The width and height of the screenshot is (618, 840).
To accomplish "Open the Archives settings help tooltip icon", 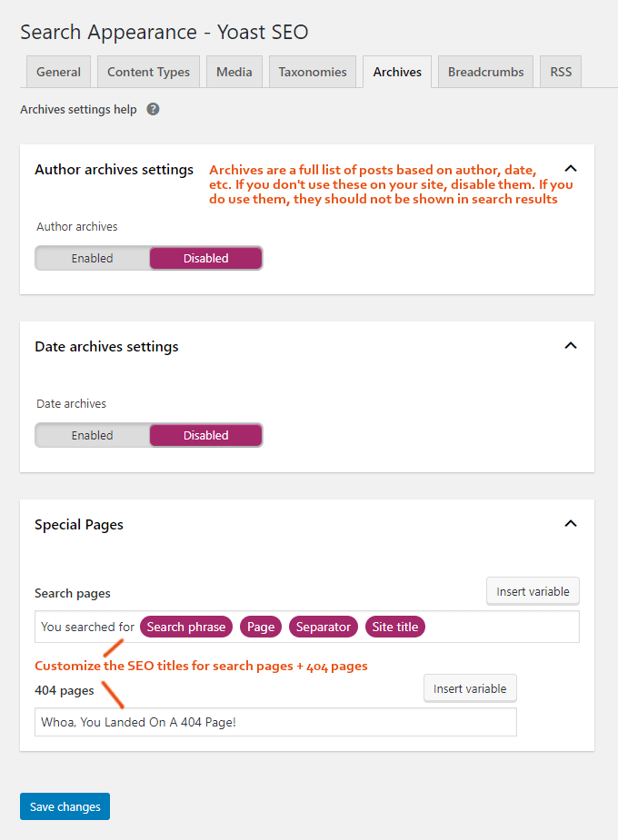I will (153, 109).
